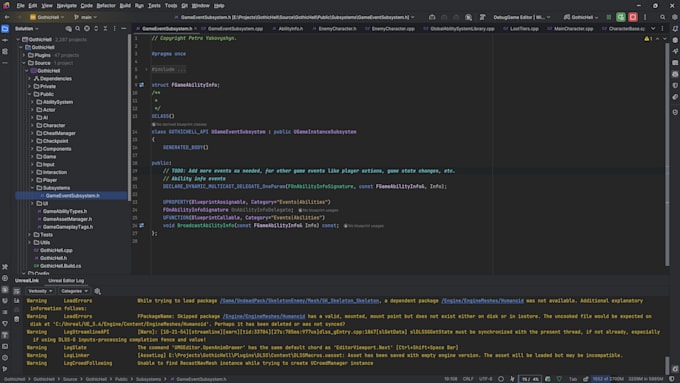Screen dimensions: 680x383
Task: Click the UTF-8 encoding indicator
Action: click(486, 379)
